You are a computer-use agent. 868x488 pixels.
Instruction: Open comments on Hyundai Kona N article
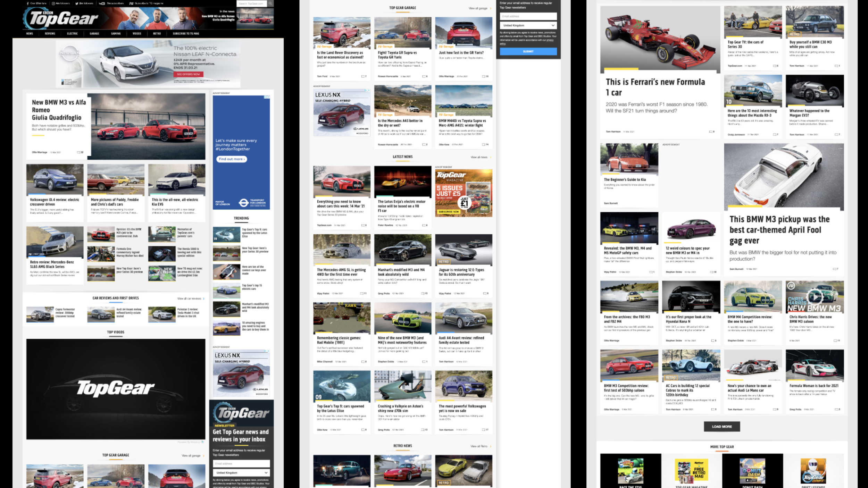coord(714,341)
